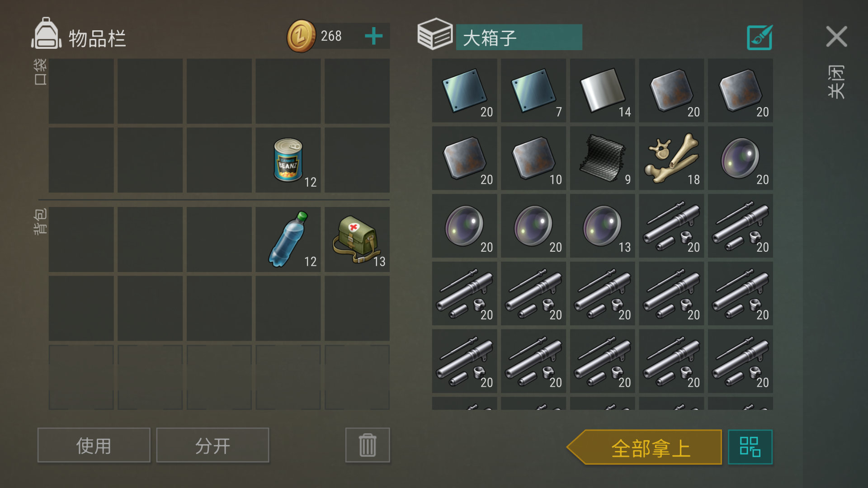Select the bones stack of 18
868x488 pixels.
click(x=671, y=158)
